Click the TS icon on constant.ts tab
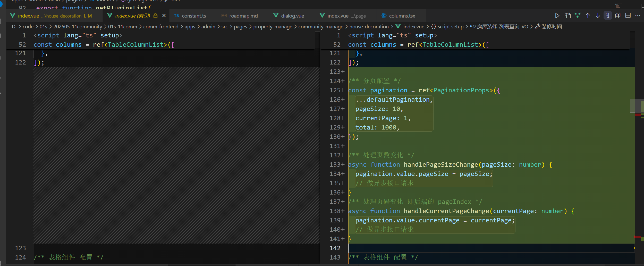The image size is (644, 266). (176, 16)
